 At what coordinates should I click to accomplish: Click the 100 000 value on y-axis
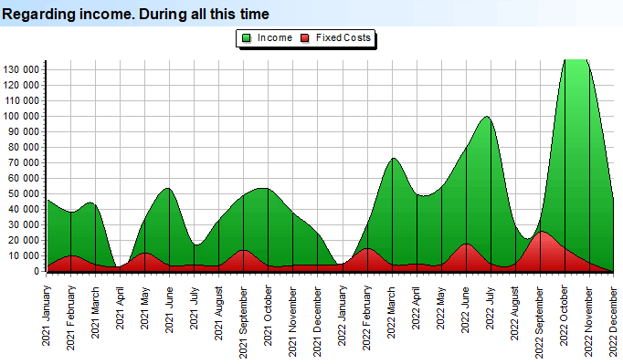click(21, 116)
